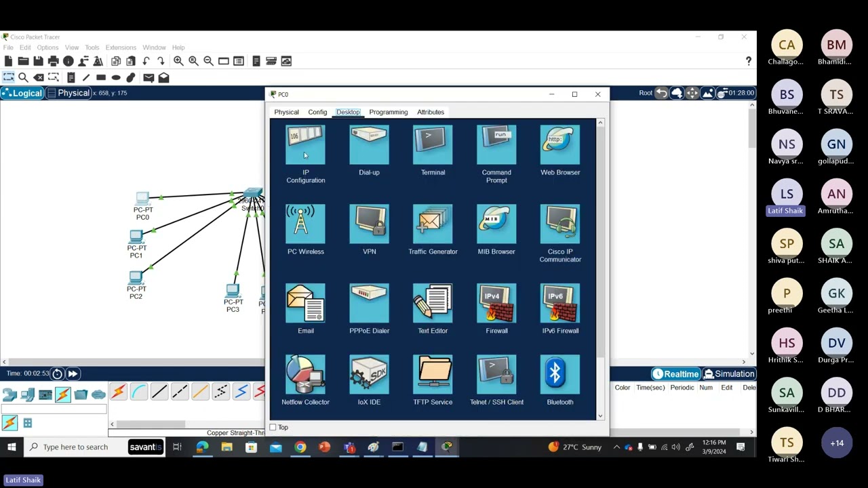Viewport: 868px width, 488px height.
Task: Open the Text Editor app
Action: [433, 303]
